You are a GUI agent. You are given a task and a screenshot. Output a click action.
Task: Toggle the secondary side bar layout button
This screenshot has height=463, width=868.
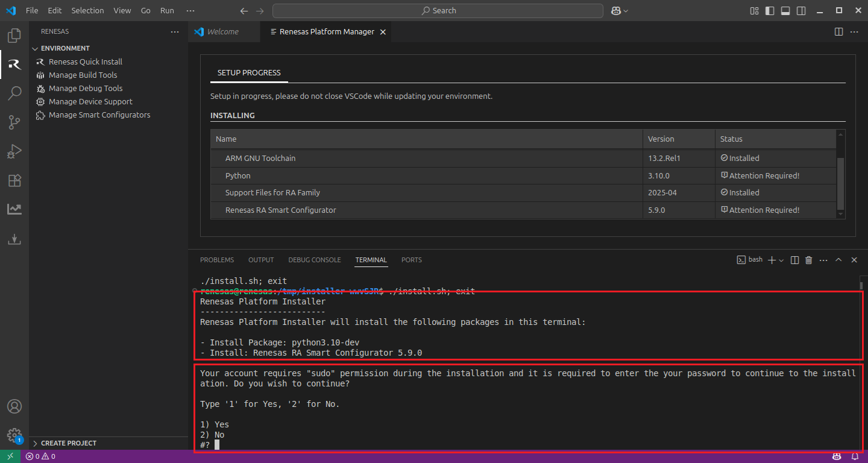coord(801,11)
